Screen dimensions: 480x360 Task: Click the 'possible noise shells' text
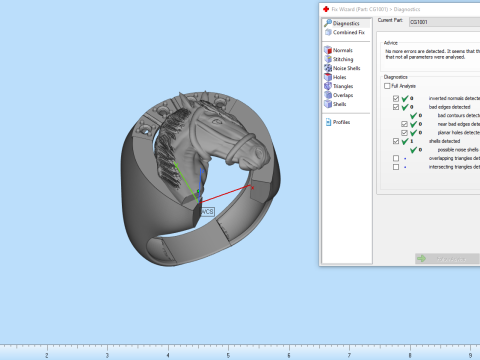coord(458,150)
